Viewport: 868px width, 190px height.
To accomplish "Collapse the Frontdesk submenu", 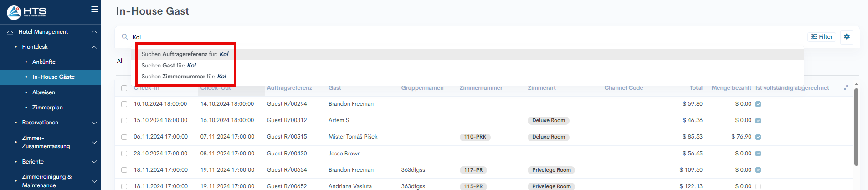I will pyautogui.click(x=94, y=47).
